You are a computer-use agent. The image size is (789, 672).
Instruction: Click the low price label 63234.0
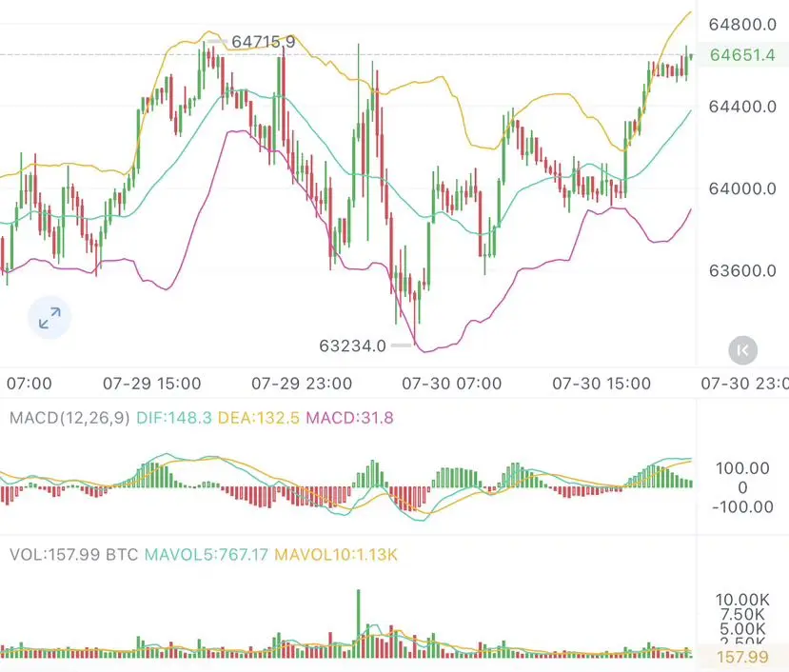[x=353, y=346]
